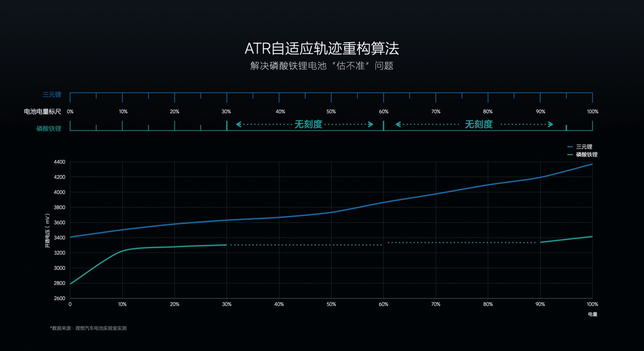
Task: Click the 电池电量标尺 label
Action: pyautogui.click(x=43, y=112)
